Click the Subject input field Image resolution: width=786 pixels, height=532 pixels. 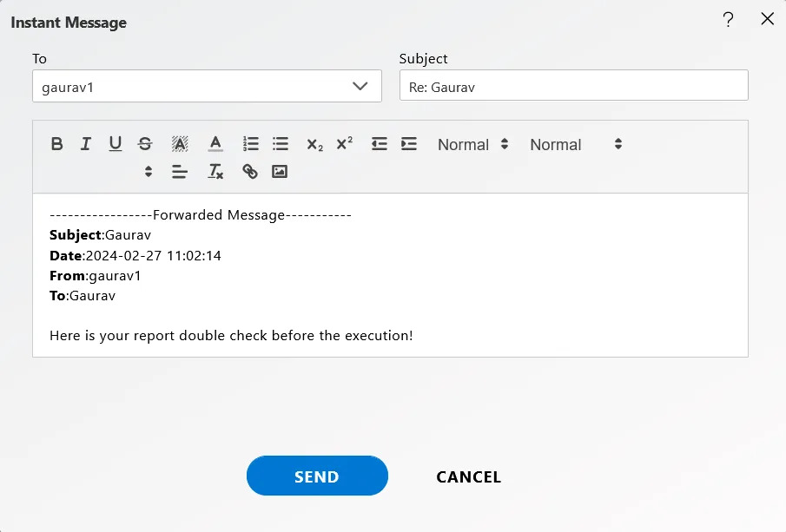pyautogui.click(x=573, y=86)
